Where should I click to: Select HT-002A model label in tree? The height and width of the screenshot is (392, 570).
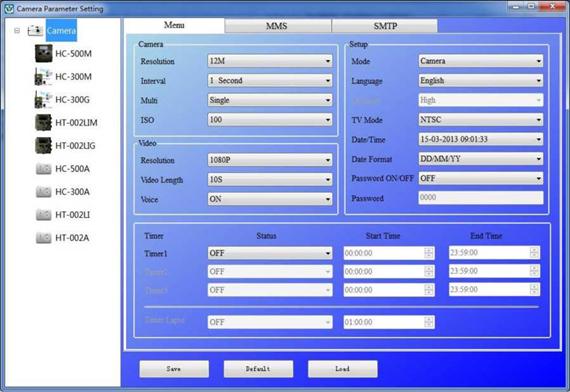[72, 238]
